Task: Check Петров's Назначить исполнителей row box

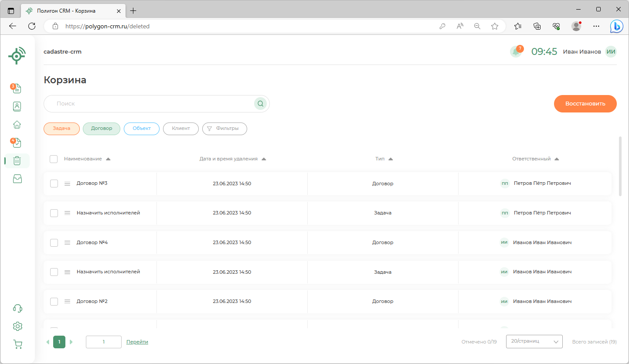Action: (x=54, y=213)
